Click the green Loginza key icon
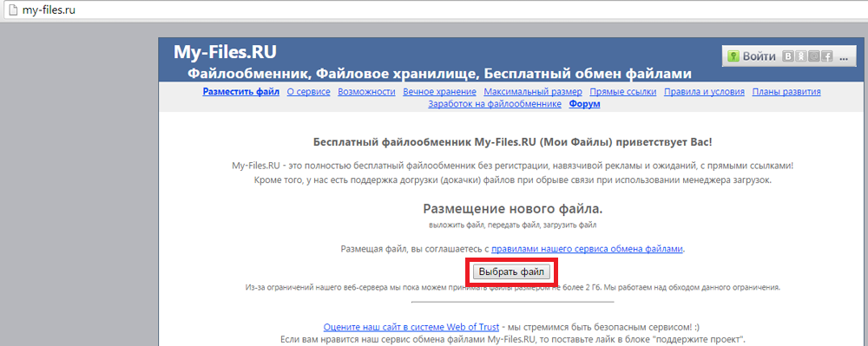The height and width of the screenshot is (346, 868). [733, 56]
